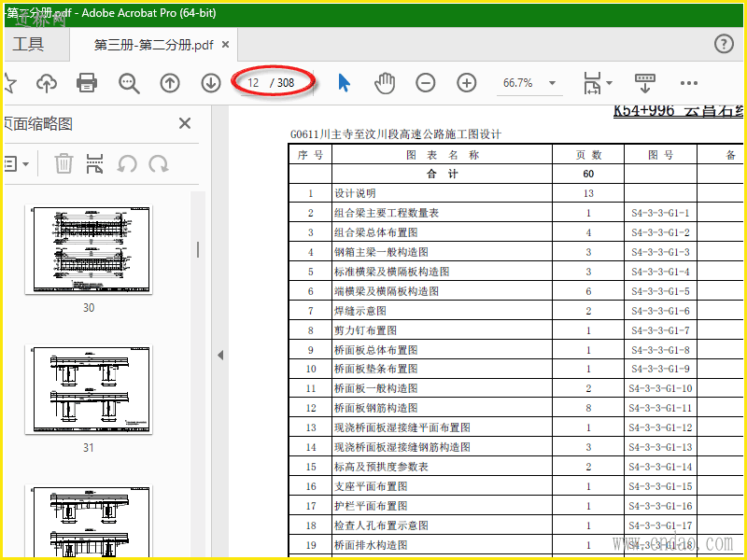The width and height of the screenshot is (747, 560).
Task: Open Help question mark icon
Action: pyautogui.click(x=724, y=44)
